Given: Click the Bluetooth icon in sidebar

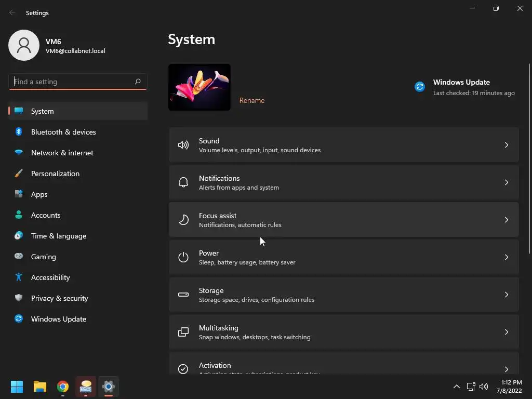Looking at the screenshot, I should [x=19, y=131].
